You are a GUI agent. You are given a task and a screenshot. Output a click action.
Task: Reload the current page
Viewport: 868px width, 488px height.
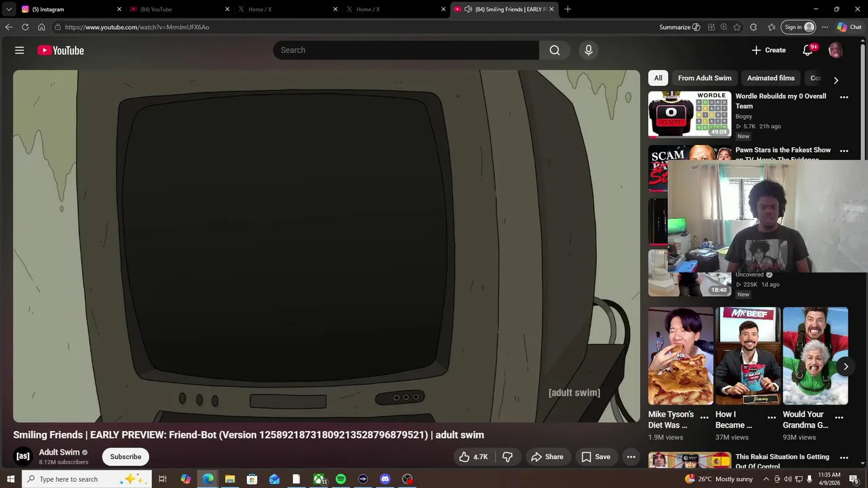(x=25, y=27)
